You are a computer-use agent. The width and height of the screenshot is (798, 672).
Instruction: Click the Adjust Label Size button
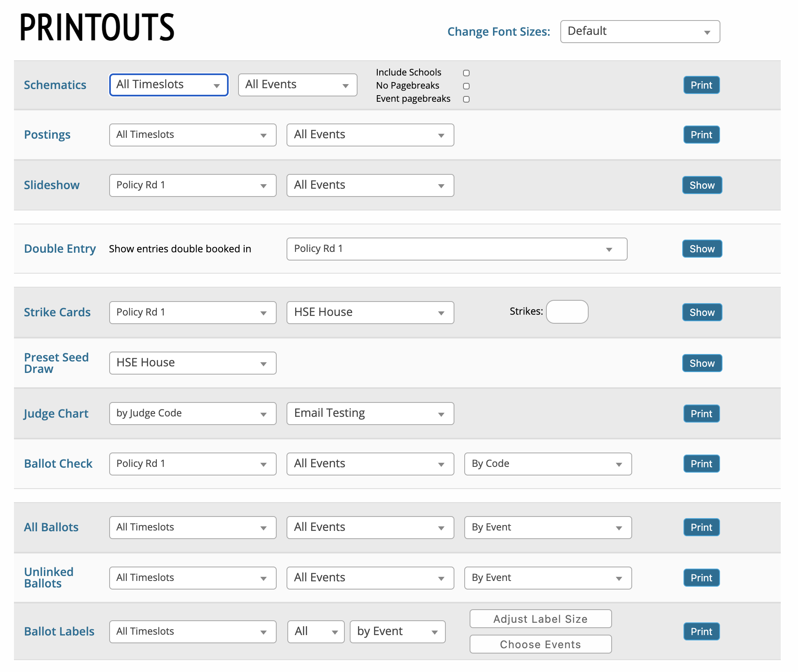click(x=540, y=619)
